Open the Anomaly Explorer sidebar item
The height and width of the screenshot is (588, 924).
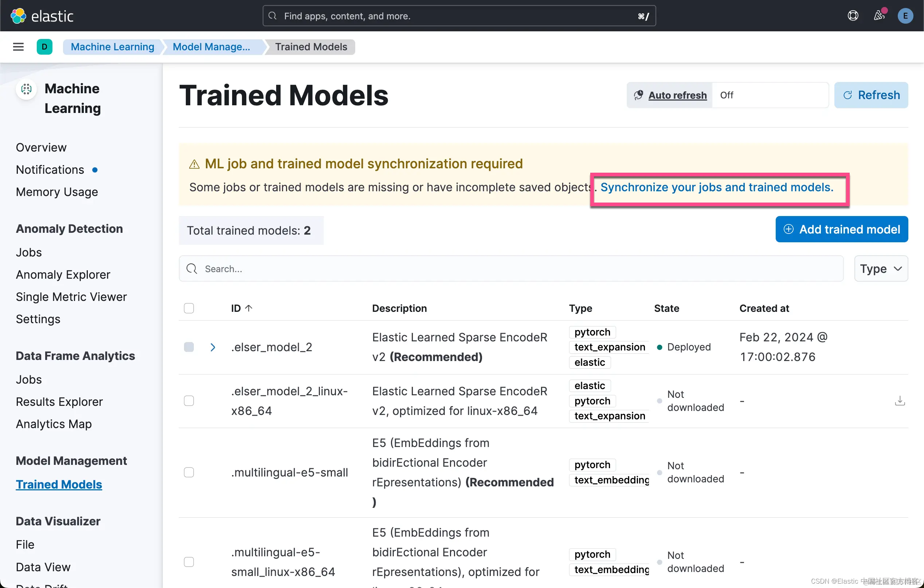[x=63, y=275]
